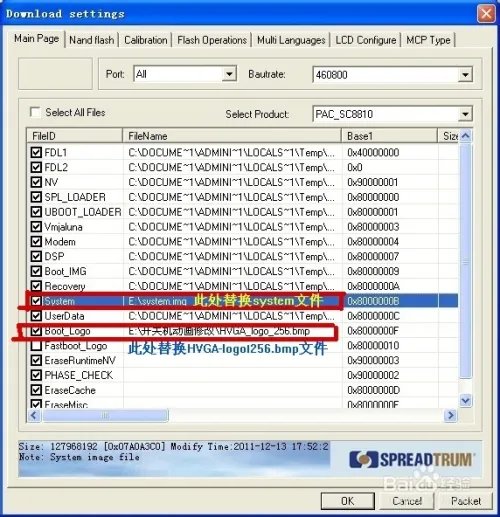Toggle the EraseRuntimeNV checkbox
The width and height of the screenshot is (500, 517).
tap(36, 360)
